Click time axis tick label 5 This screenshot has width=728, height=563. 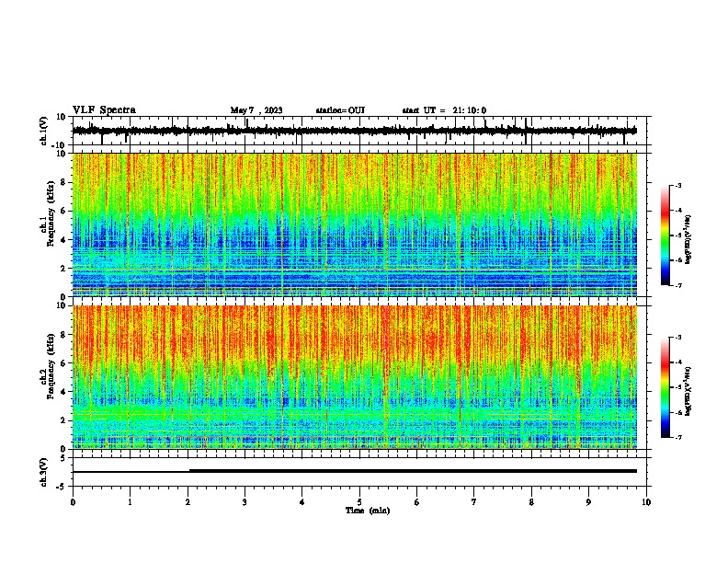(359, 502)
